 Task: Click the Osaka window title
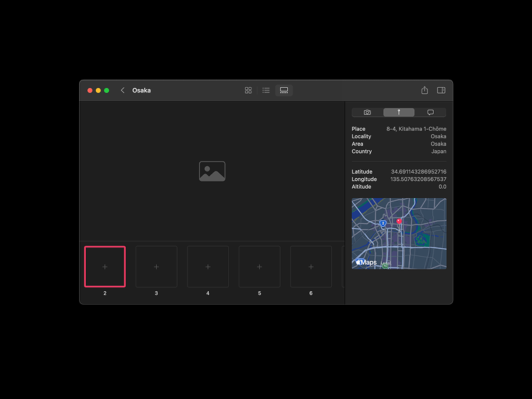(x=142, y=90)
